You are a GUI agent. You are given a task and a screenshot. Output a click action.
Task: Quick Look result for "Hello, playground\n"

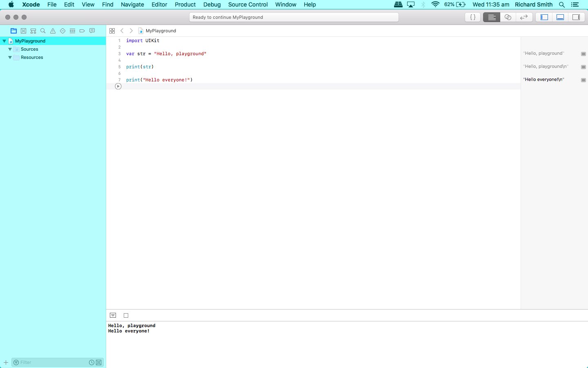coord(584,67)
